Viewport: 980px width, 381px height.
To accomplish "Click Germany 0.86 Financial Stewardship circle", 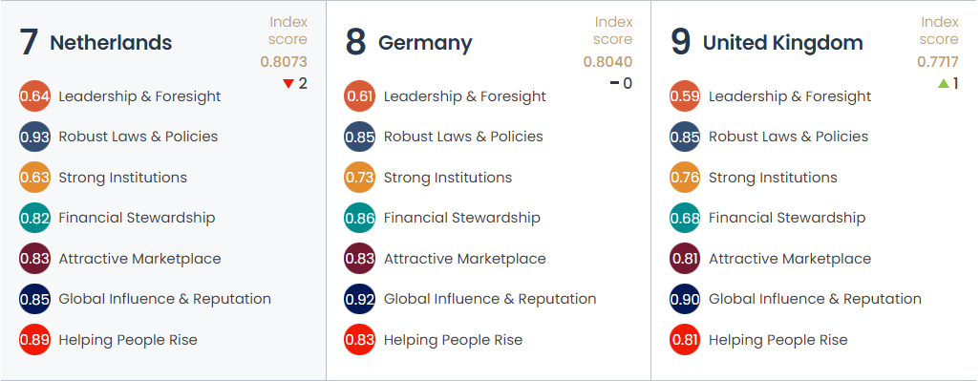I will pyautogui.click(x=359, y=218).
